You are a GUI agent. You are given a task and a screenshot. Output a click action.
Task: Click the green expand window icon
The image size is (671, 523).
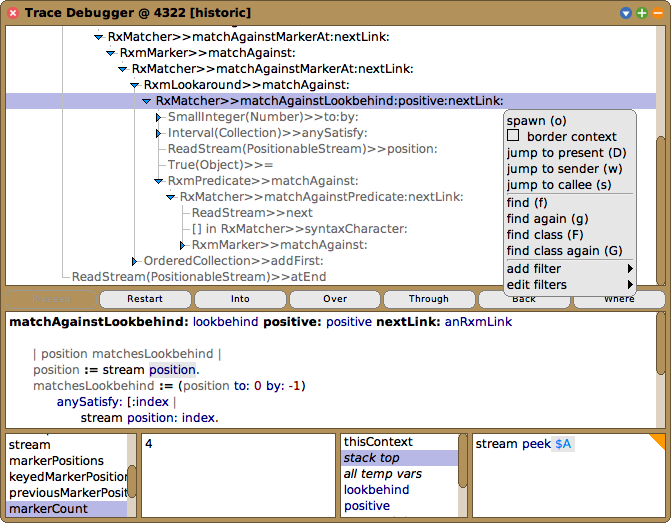pos(642,12)
